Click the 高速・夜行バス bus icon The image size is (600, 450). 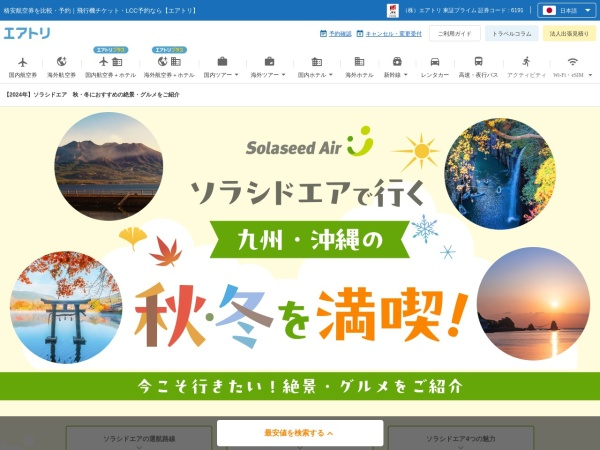(478, 61)
